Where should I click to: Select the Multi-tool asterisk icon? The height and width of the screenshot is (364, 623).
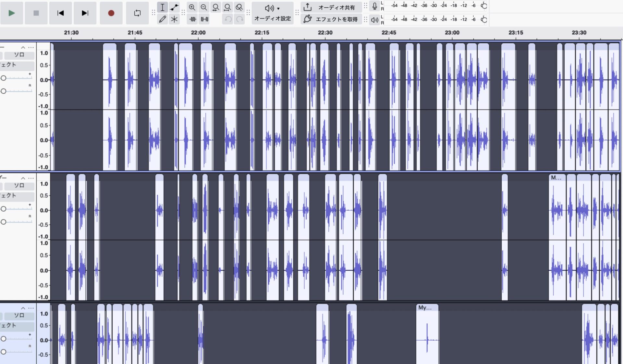174,19
